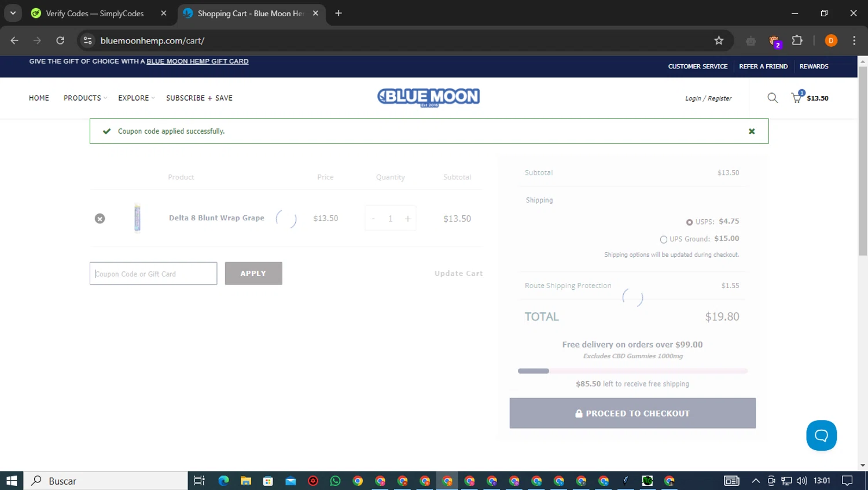Open the site search magnifier icon
Screen dimensions: 868x490
point(773,98)
